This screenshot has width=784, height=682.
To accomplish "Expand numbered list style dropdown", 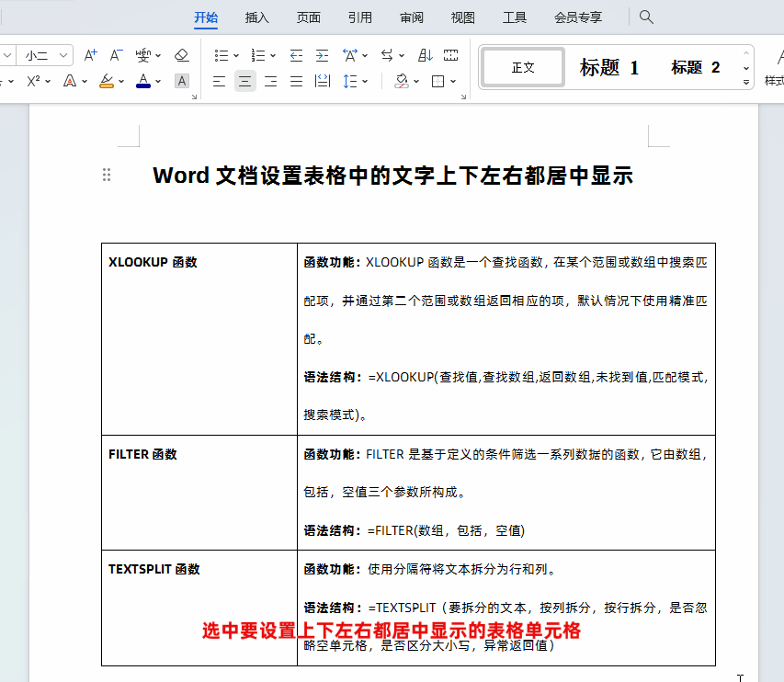I will click(x=273, y=55).
